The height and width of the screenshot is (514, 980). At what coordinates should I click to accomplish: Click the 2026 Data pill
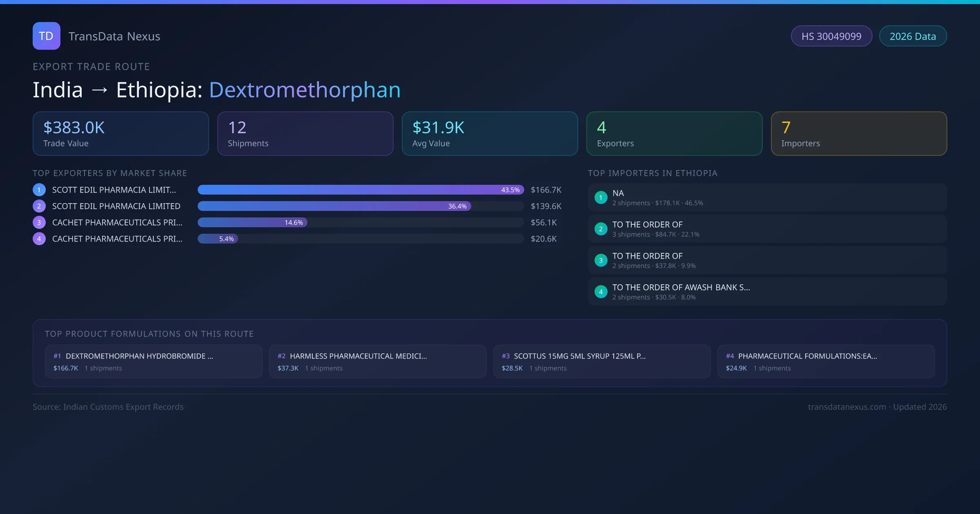point(913,36)
